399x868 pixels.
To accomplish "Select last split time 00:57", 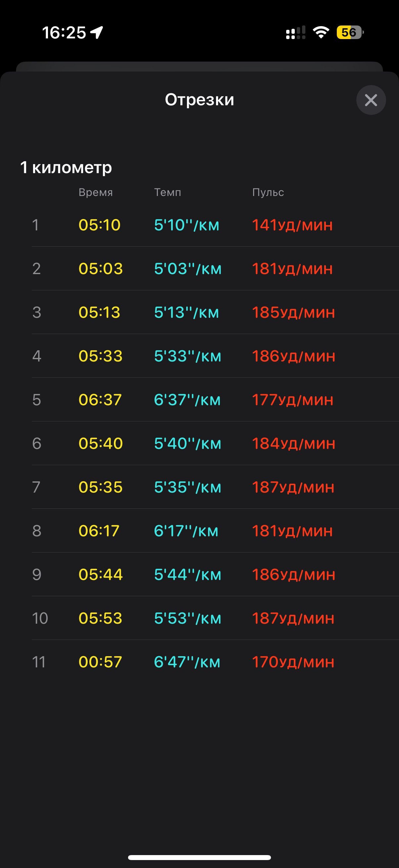I will point(100,662).
